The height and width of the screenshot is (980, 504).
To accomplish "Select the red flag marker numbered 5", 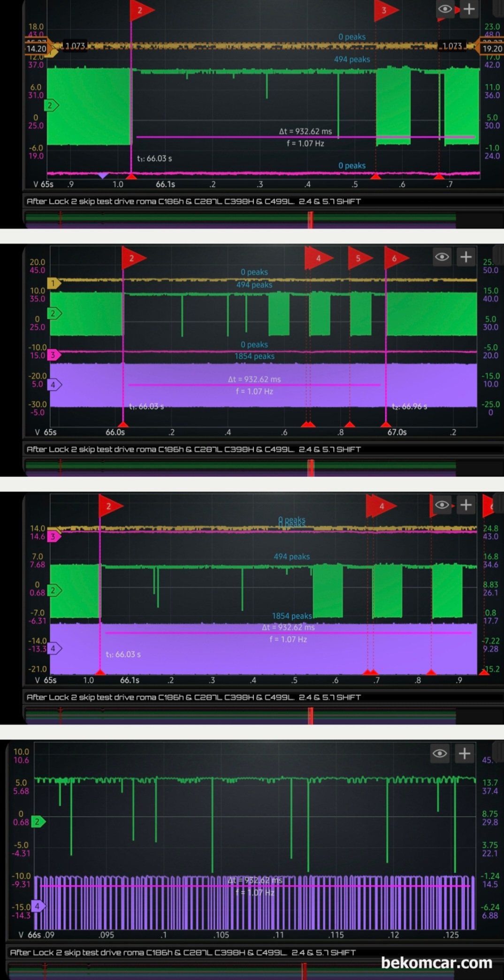I will (x=359, y=258).
